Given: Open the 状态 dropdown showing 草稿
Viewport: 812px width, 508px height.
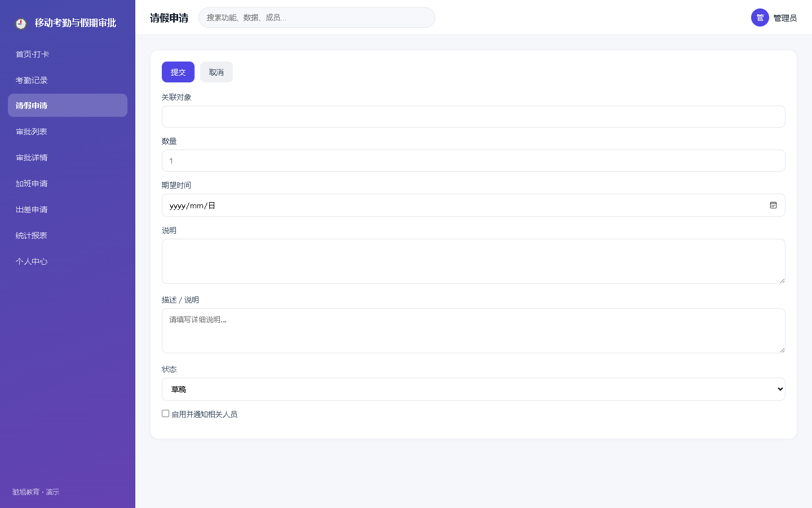Looking at the screenshot, I should click(x=473, y=389).
